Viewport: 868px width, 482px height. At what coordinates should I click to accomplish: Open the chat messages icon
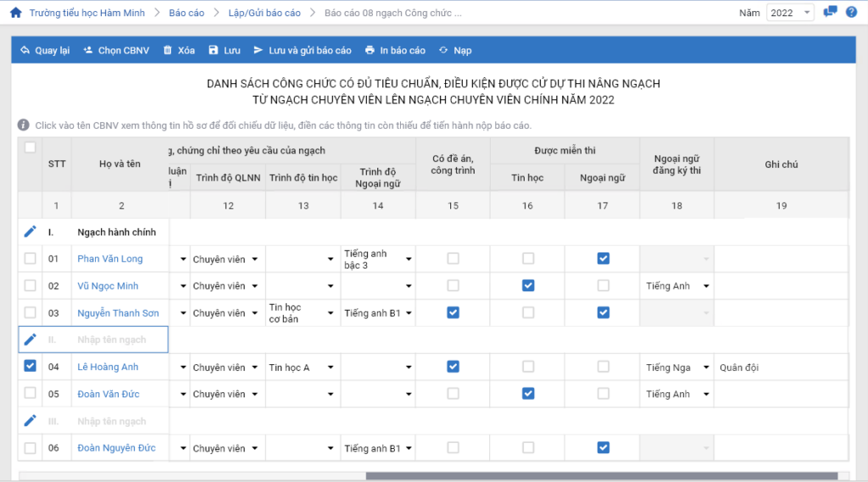[831, 12]
